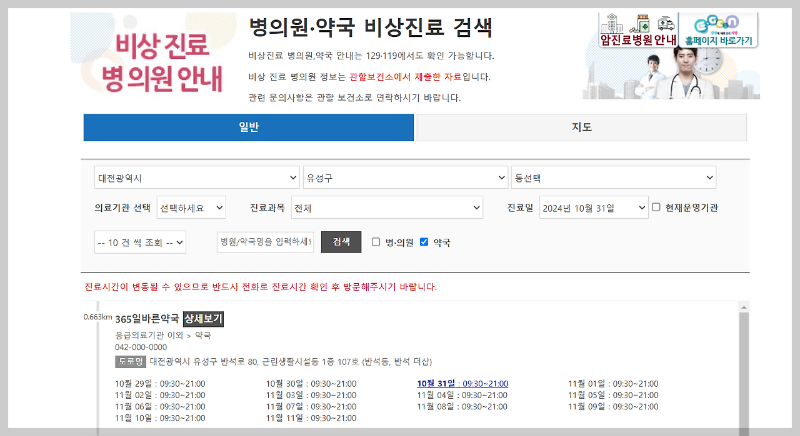800x436 pixels.
Task: Click the 도로명 address badge
Action: 130,362
